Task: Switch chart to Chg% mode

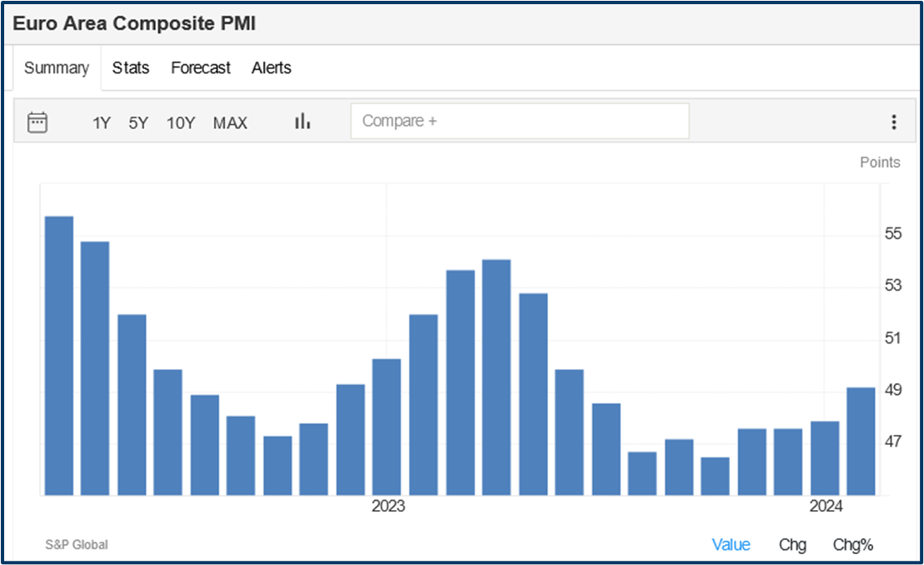Action: (853, 545)
